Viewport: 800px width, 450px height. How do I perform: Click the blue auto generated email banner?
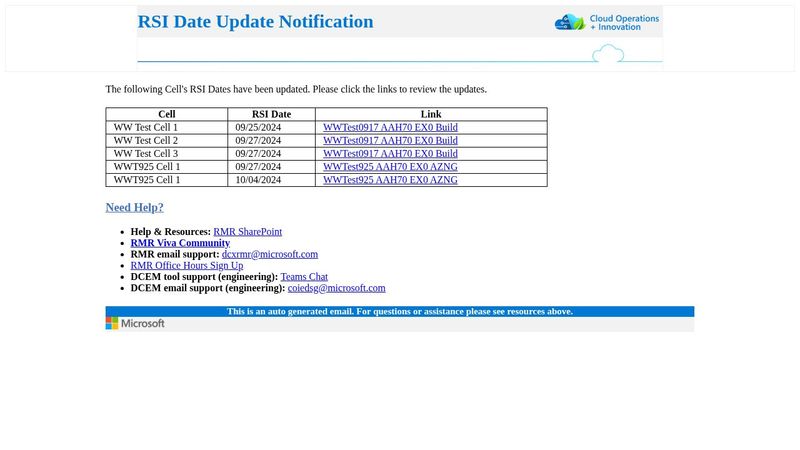point(400,312)
